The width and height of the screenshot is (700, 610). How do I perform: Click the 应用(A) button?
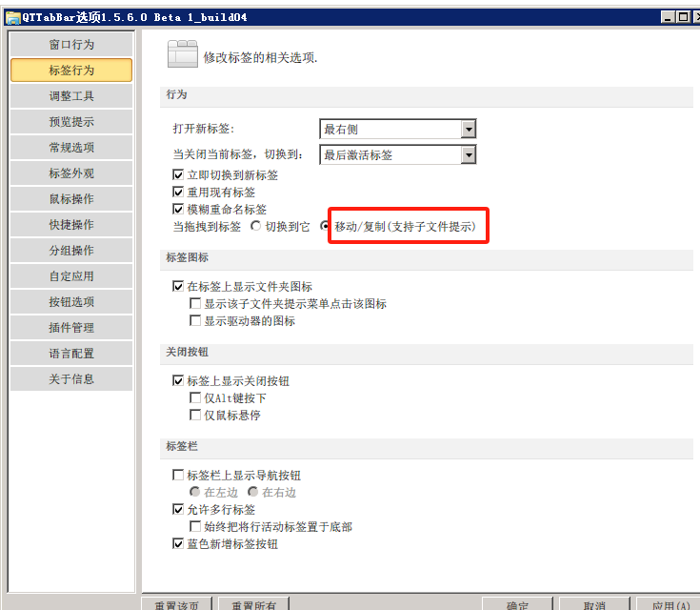point(669,603)
